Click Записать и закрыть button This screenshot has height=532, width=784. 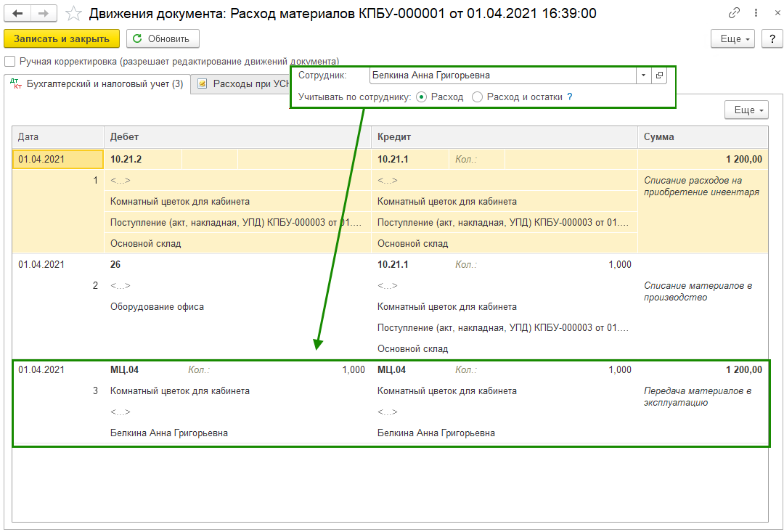[x=61, y=39]
